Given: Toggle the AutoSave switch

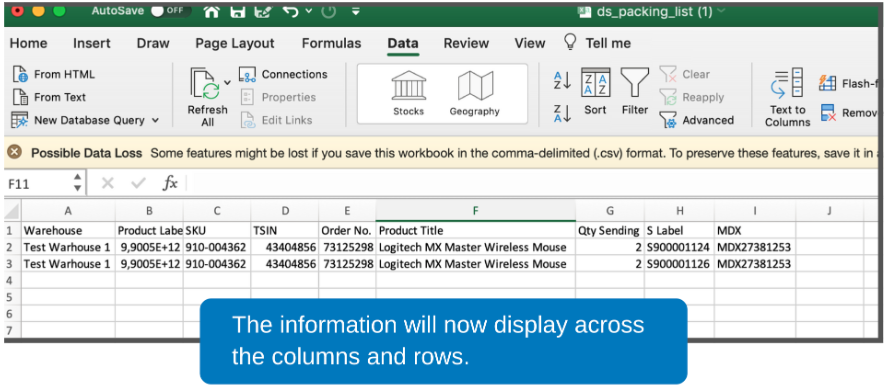Looking at the screenshot, I should 171,11.
